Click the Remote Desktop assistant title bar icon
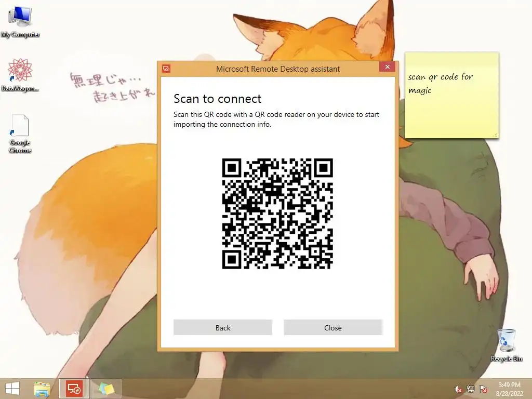 166,69
